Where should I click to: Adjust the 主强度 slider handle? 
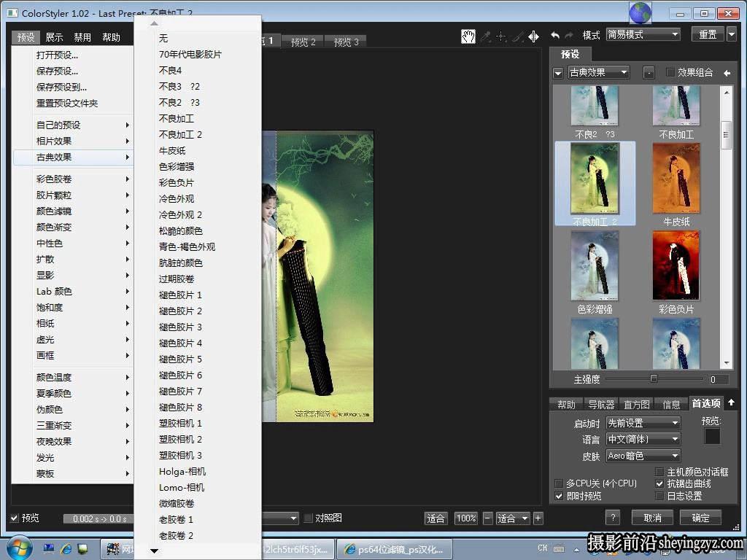pos(654,378)
